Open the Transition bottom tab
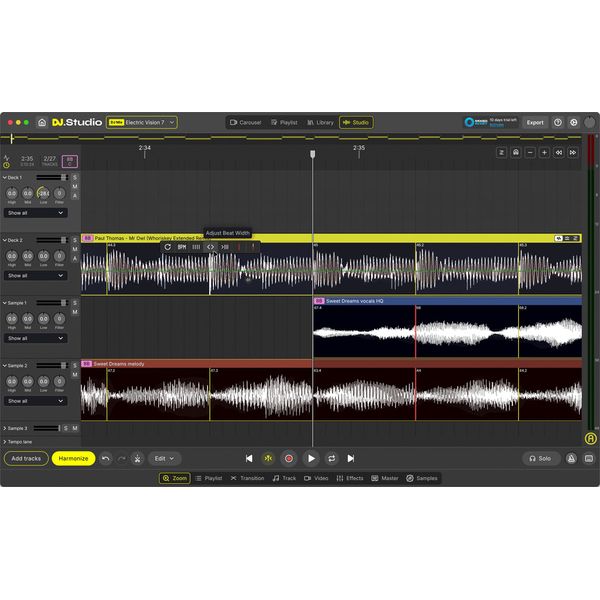 tap(247, 478)
